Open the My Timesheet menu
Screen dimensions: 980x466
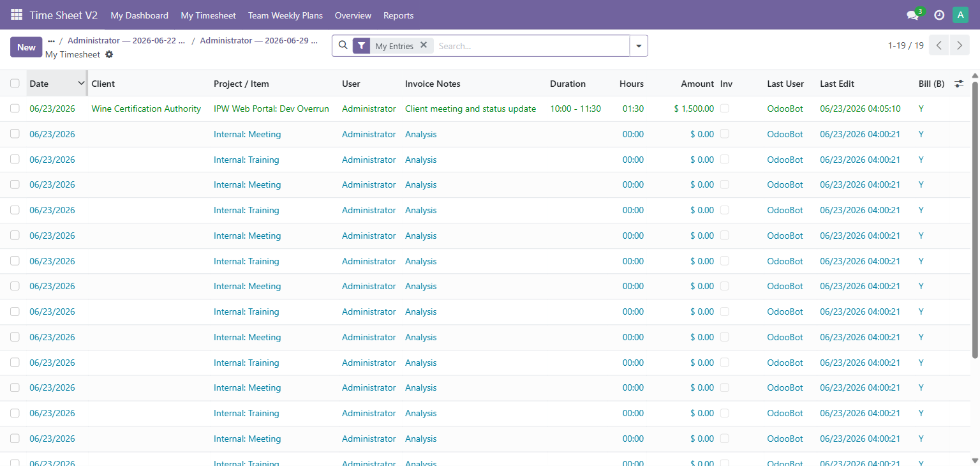(209, 15)
